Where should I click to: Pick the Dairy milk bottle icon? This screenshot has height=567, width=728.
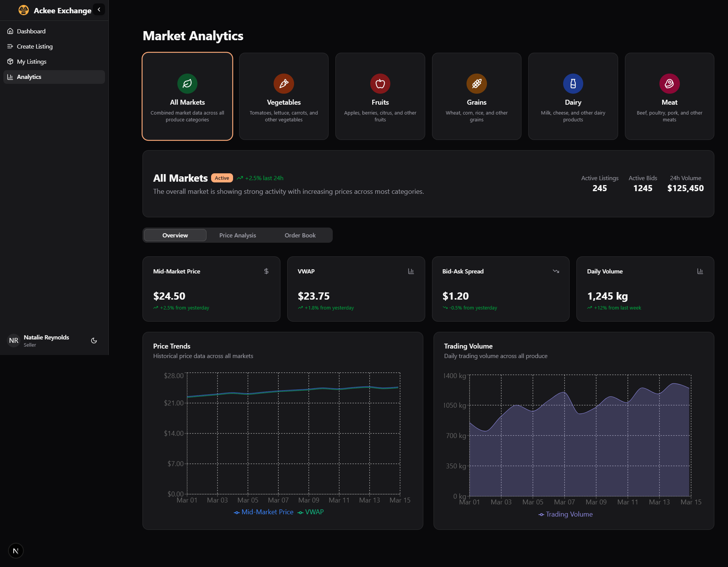point(573,83)
